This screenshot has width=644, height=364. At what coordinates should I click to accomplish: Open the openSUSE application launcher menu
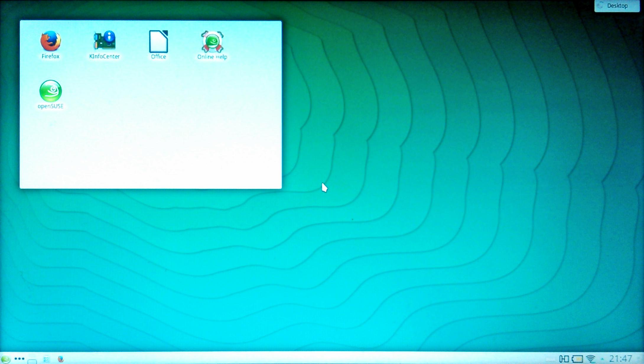[x=6, y=359]
